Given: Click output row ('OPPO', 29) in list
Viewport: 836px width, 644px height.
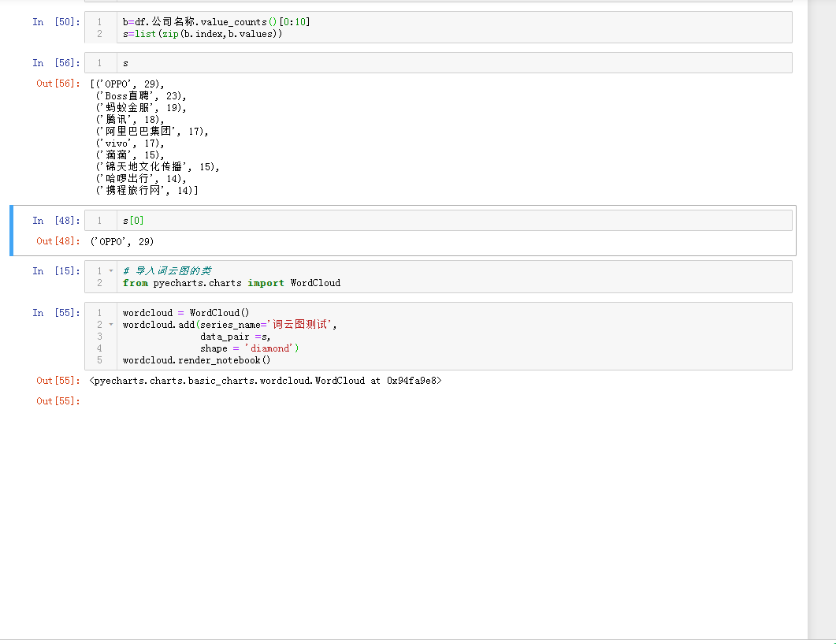Looking at the screenshot, I should pyautogui.click(x=127, y=84).
